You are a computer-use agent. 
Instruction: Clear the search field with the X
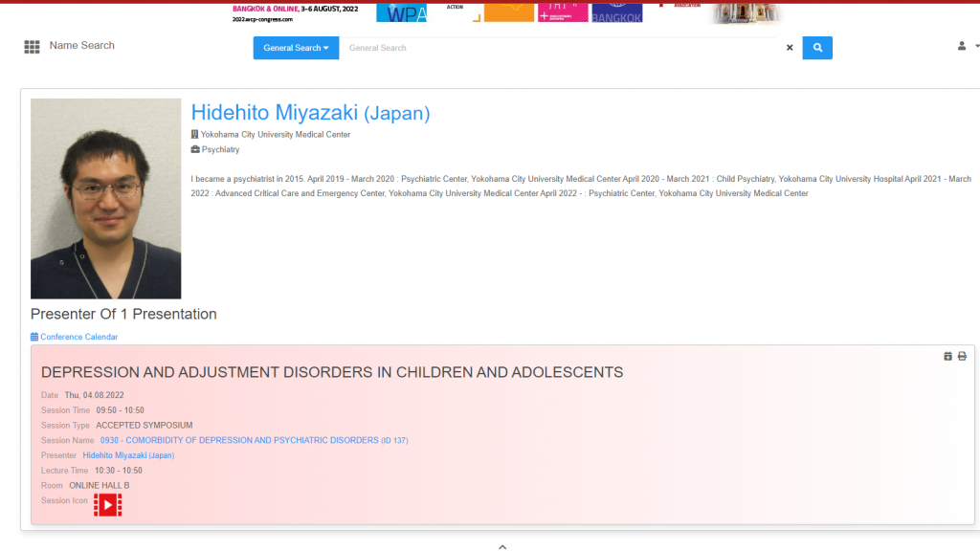(790, 48)
